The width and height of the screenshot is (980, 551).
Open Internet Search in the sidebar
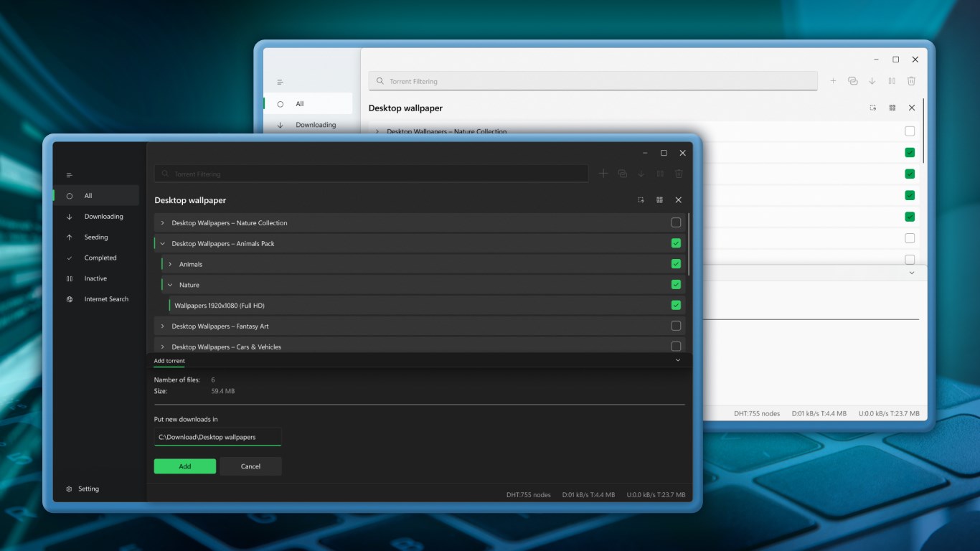(96, 299)
